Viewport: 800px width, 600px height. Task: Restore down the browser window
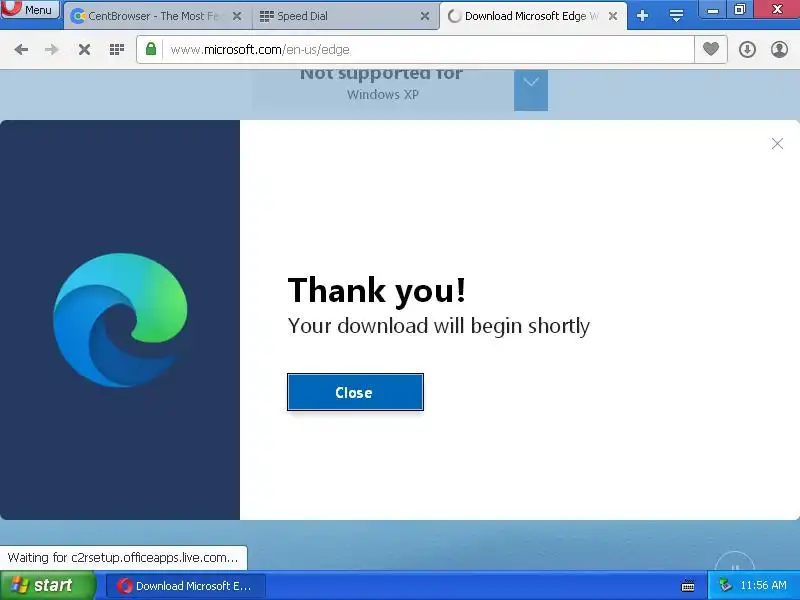[739, 9]
